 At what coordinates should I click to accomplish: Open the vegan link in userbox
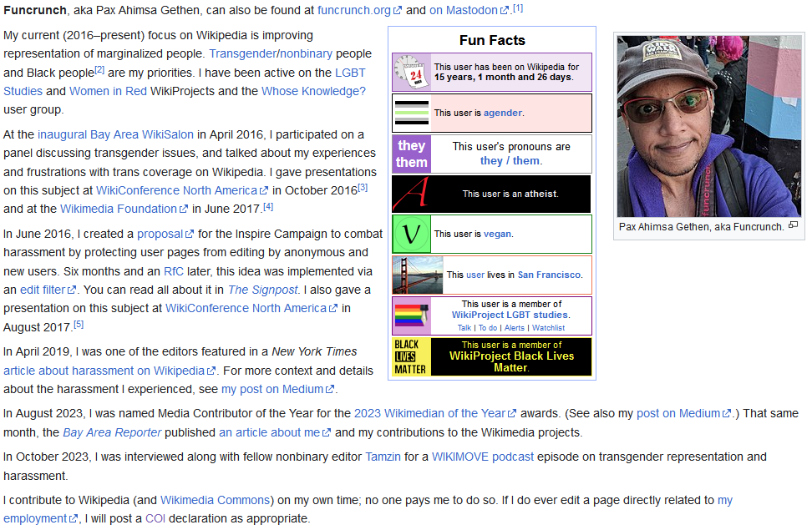pos(497,234)
